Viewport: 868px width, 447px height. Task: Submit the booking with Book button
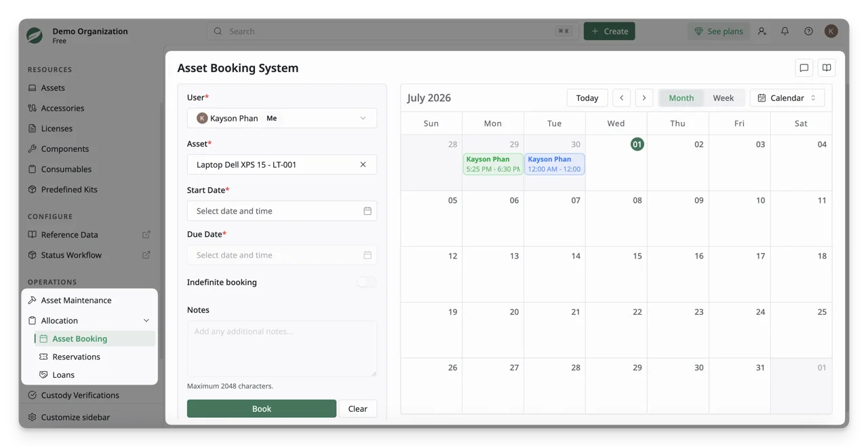(262, 408)
